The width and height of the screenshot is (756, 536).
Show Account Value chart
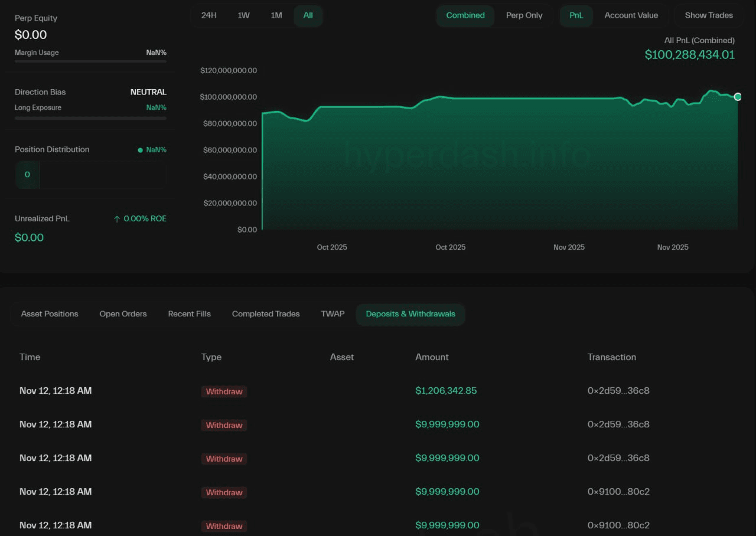(x=631, y=15)
